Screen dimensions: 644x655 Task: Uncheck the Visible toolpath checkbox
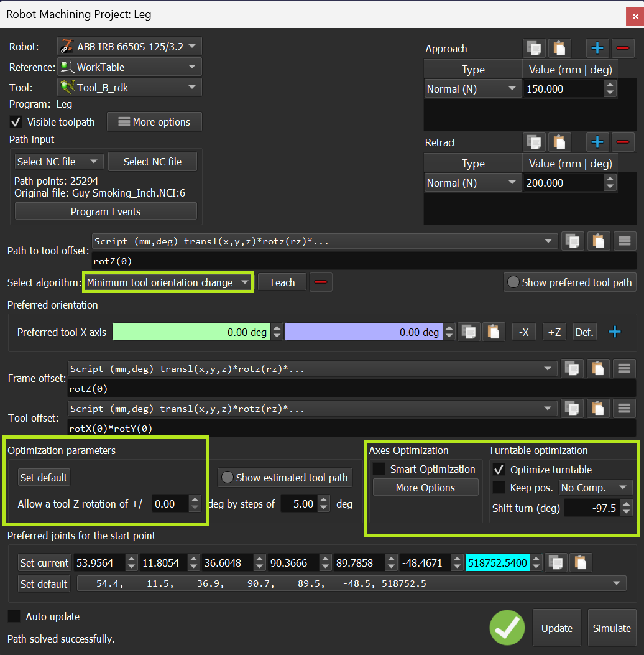click(17, 122)
